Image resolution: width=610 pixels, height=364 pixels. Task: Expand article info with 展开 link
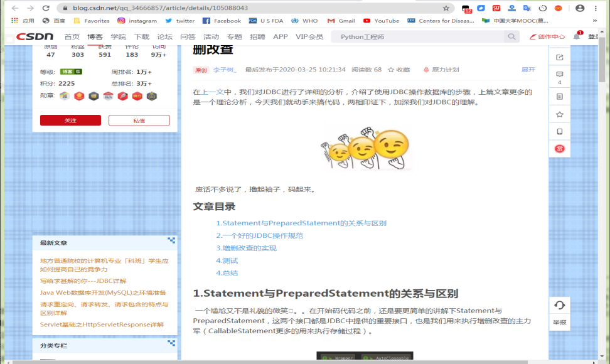(x=528, y=70)
